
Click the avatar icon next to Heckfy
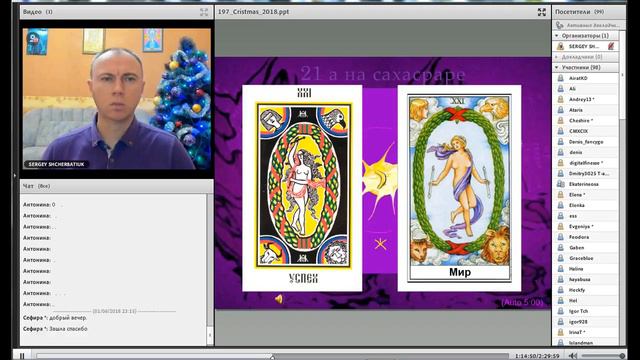coord(560,290)
